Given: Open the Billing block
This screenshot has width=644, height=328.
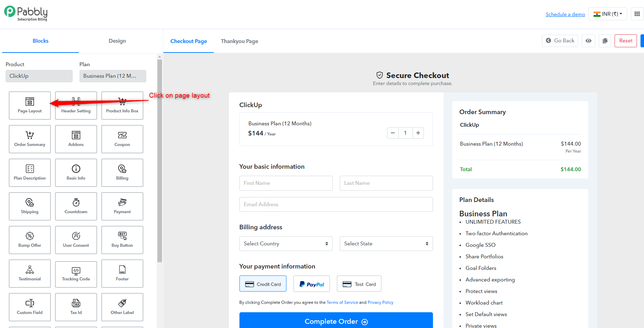Looking at the screenshot, I should tap(122, 173).
